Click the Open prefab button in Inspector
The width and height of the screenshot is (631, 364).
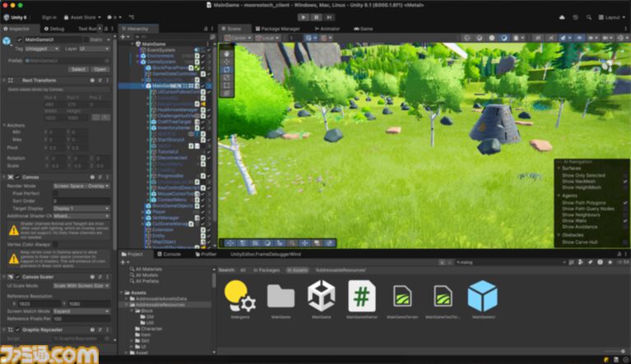click(100, 69)
